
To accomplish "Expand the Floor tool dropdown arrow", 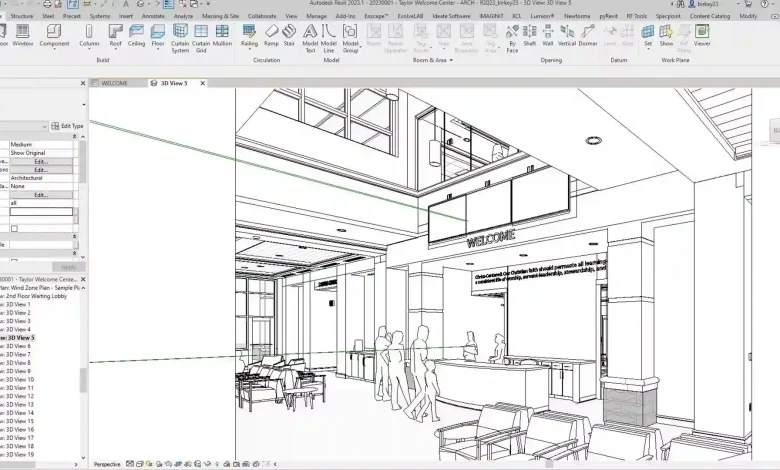I will coord(158,50).
